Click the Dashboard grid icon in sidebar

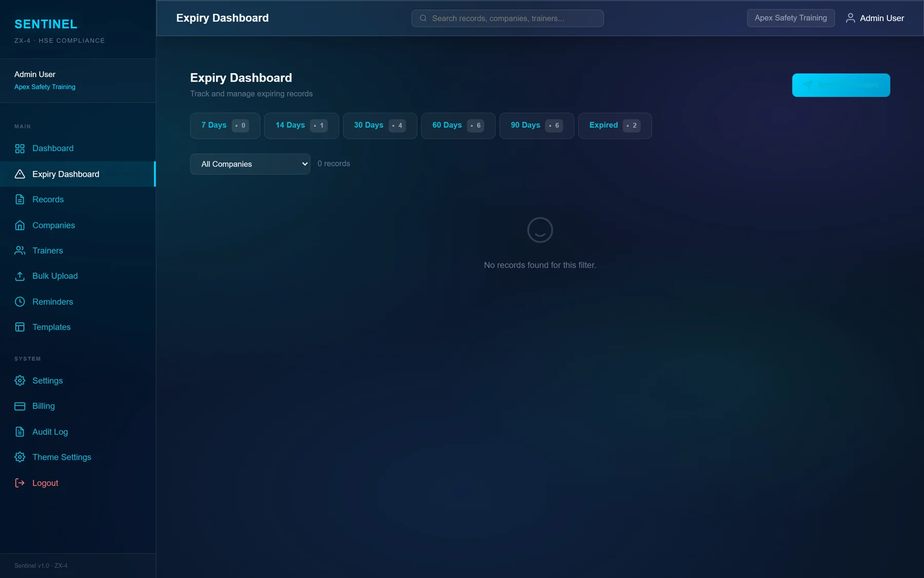(x=20, y=148)
